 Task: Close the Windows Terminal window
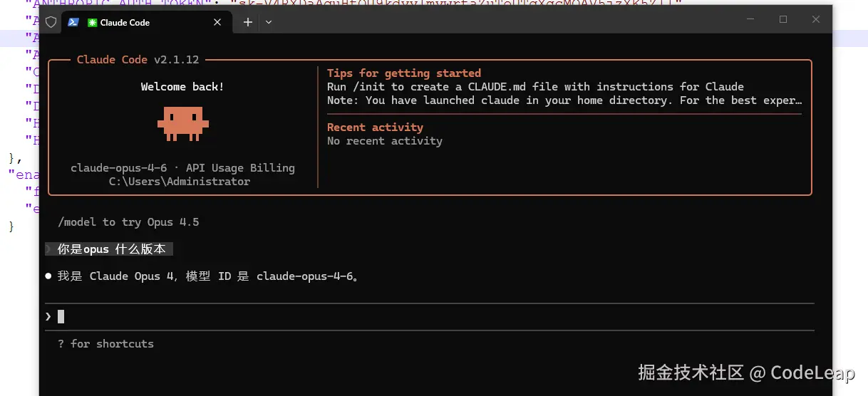tap(816, 20)
